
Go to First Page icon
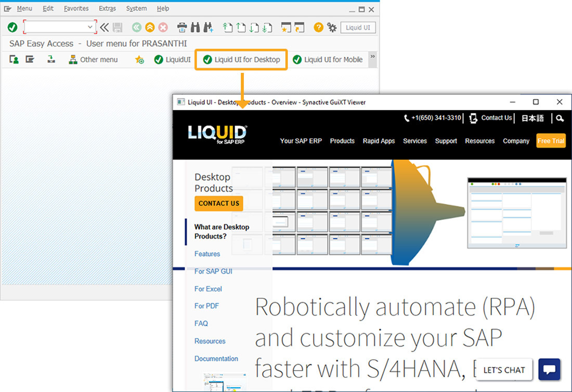tap(228, 28)
